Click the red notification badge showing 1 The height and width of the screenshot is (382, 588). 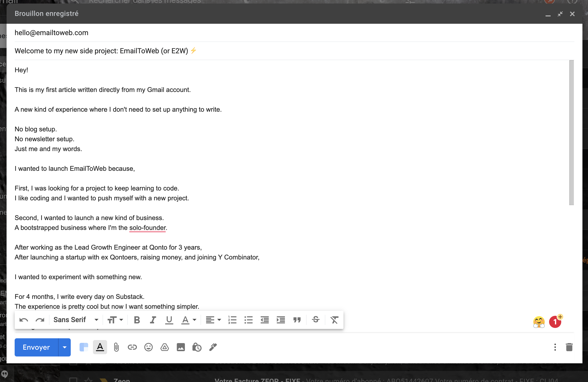click(x=555, y=322)
